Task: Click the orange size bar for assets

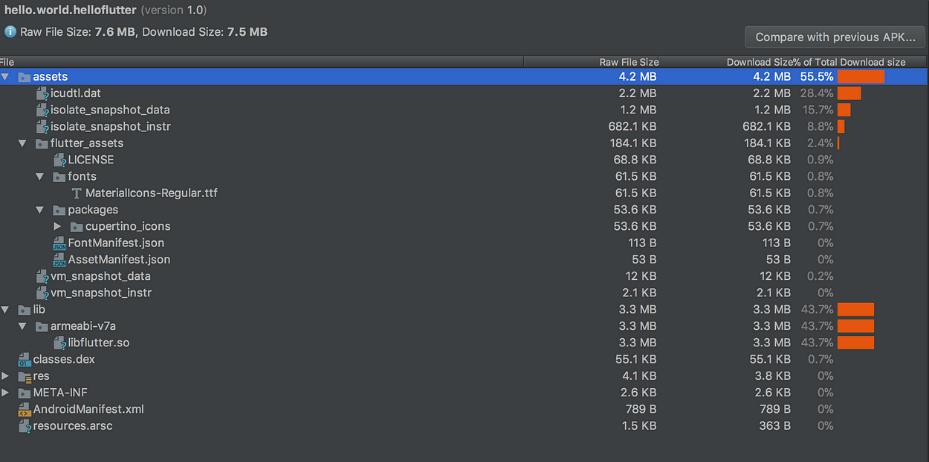Action: [x=861, y=77]
